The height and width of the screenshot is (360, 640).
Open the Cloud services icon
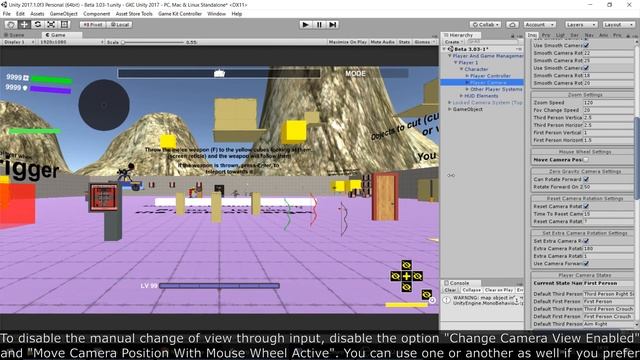pyautogui.click(x=512, y=24)
